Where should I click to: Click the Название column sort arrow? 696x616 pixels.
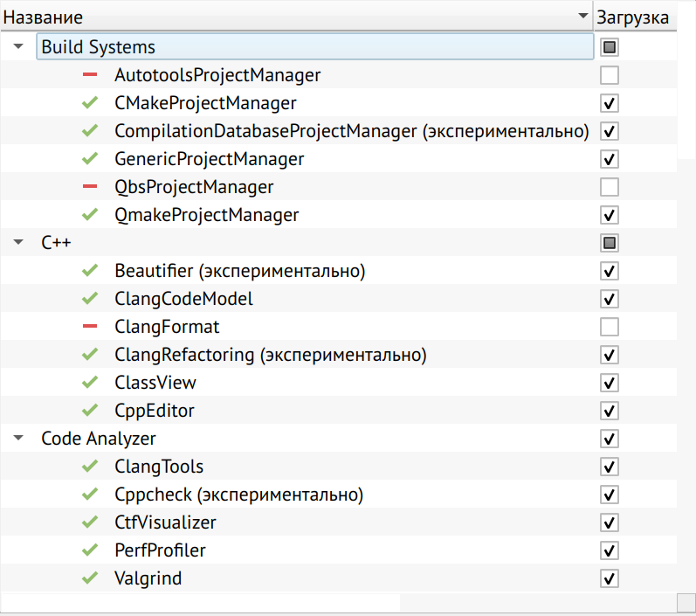pos(583,16)
